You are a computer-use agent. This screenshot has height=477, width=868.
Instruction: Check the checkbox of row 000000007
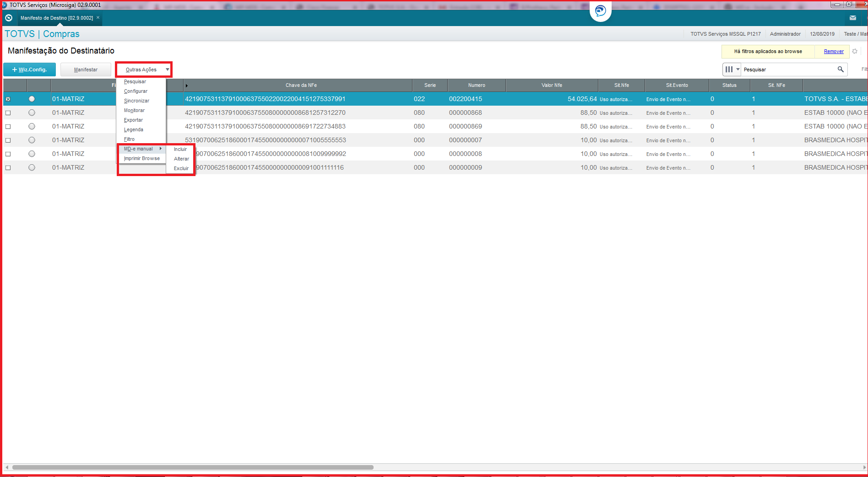8,140
